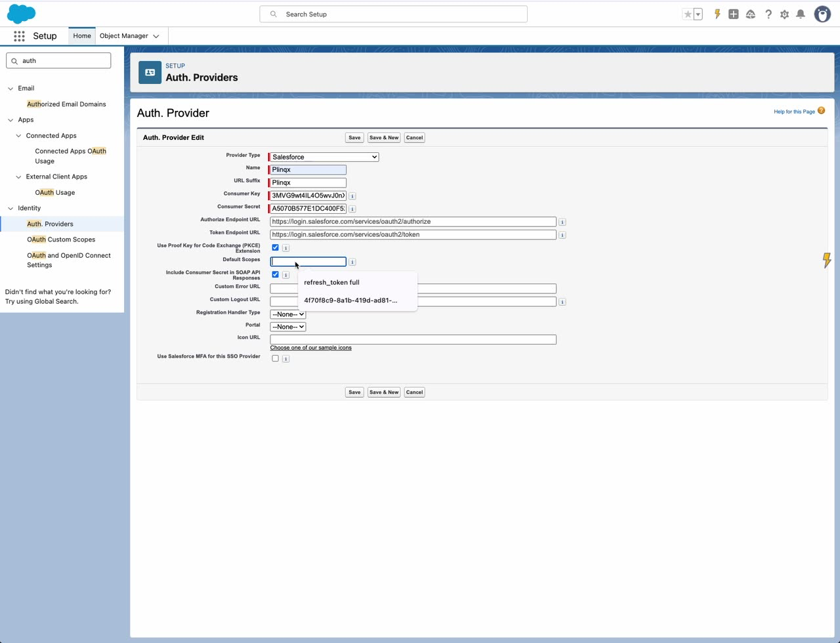840x643 pixels.
Task: Click the top Save button
Action: tap(354, 138)
